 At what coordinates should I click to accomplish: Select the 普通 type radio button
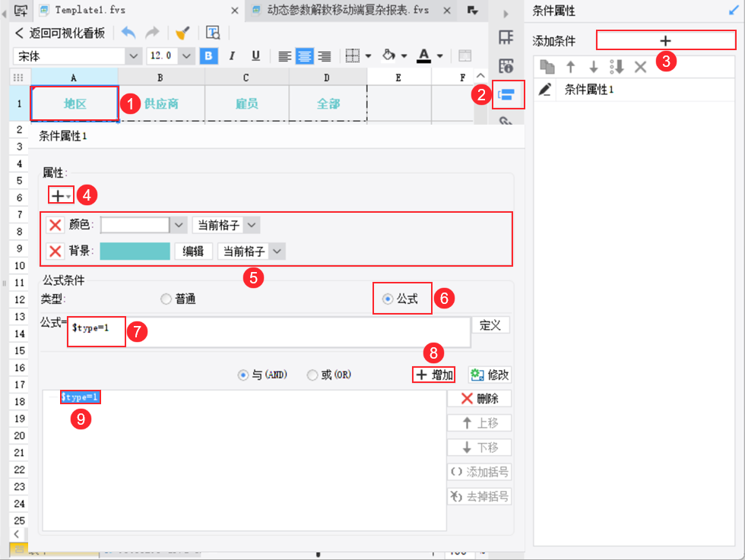click(x=166, y=299)
